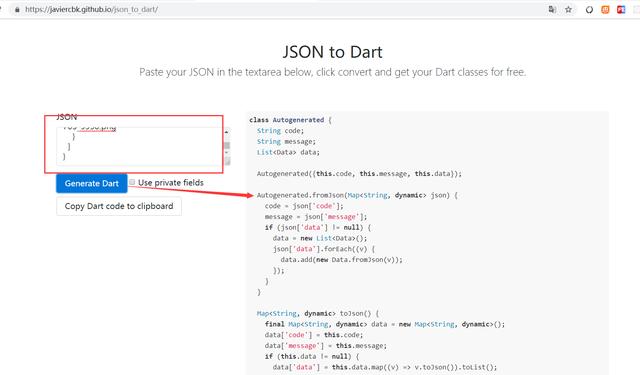The image size is (640, 375).
Task: Click the 'JSON' label above the textarea
Action: (67, 117)
